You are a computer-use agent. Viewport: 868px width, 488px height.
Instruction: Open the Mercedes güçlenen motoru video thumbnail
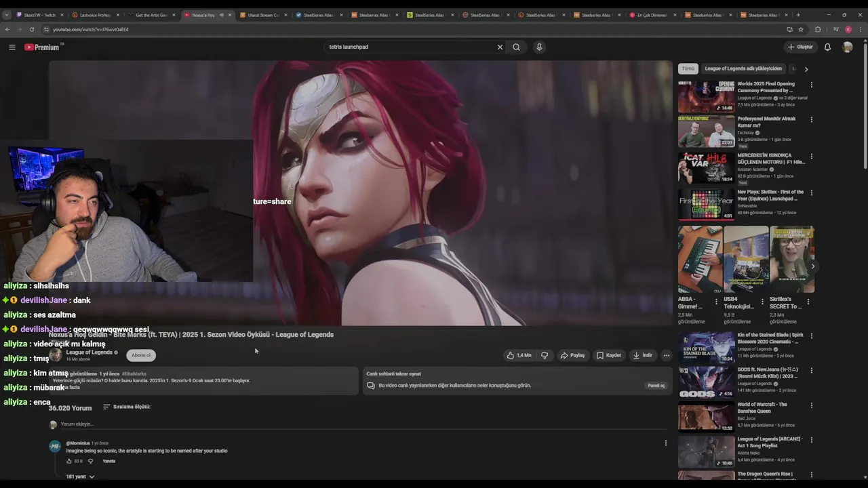[x=706, y=167]
